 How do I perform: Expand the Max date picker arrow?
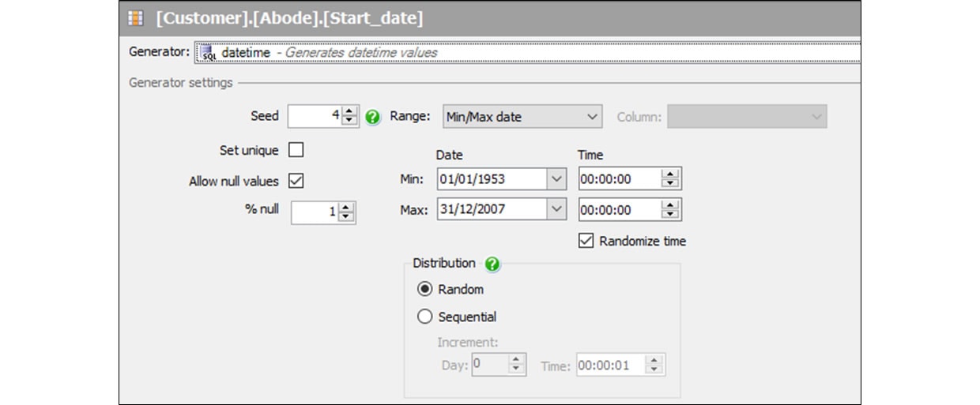click(x=557, y=210)
